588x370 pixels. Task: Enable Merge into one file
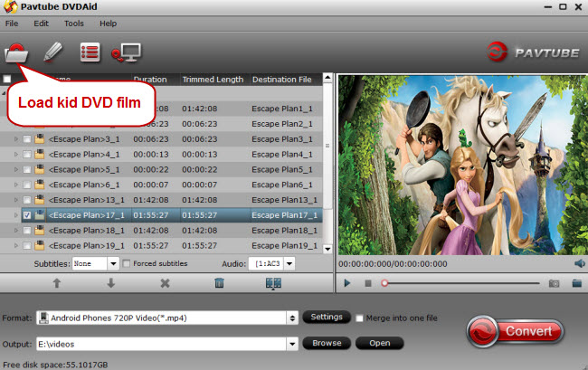[359, 318]
